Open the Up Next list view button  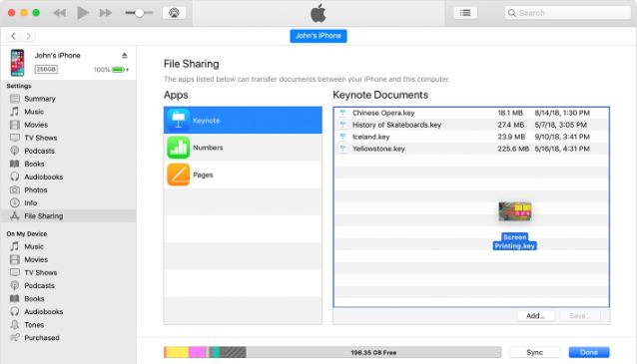pos(465,13)
